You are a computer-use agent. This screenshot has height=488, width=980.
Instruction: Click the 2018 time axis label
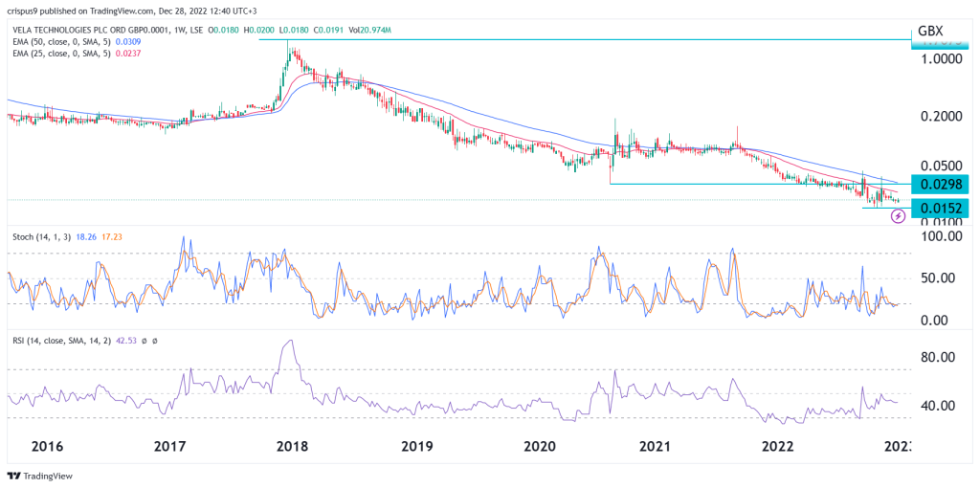tap(291, 447)
